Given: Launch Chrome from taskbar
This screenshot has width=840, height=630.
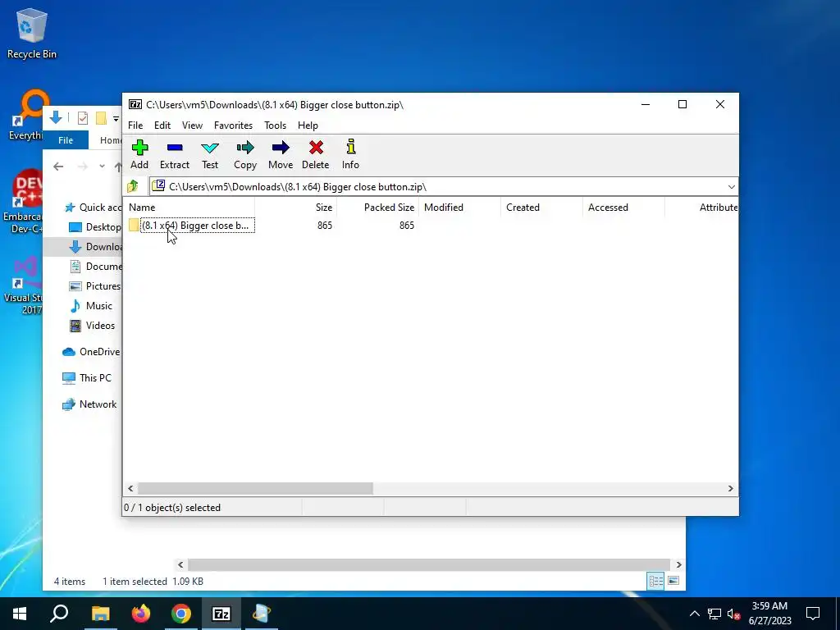Looking at the screenshot, I should click(x=181, y=614).
